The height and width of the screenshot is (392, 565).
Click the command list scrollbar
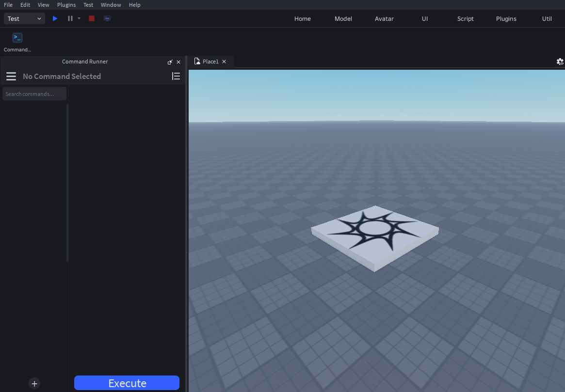(67, 183)
